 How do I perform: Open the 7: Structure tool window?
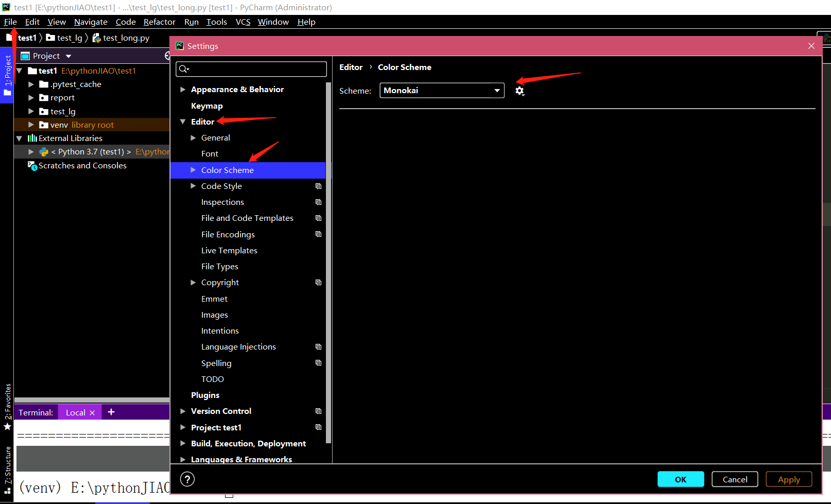(x=7, y=470)
